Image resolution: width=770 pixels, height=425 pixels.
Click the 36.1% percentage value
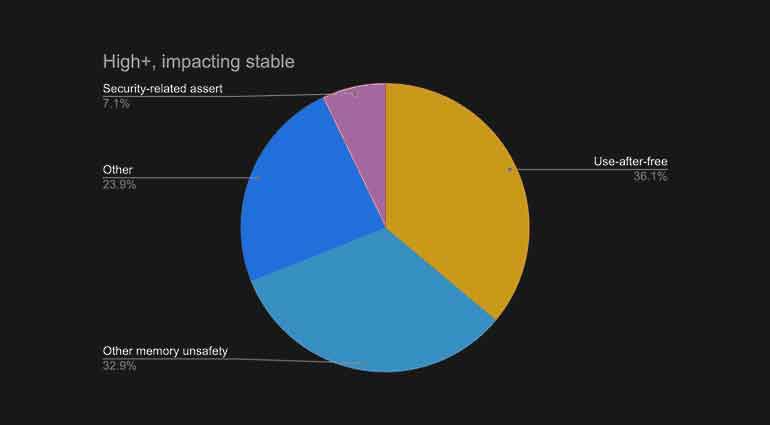coord(650,177)
